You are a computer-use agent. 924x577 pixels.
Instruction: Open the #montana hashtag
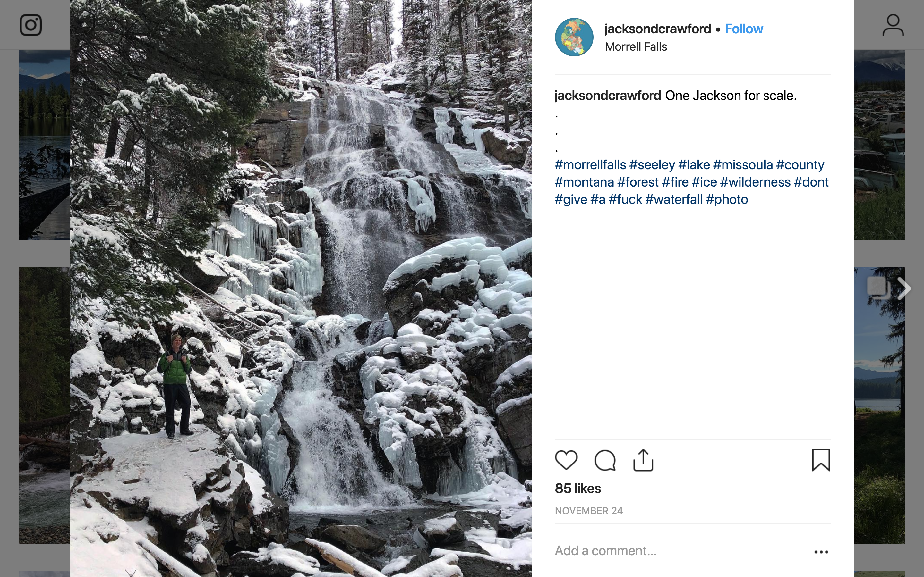pyautogui.click(x=584, y=182)
